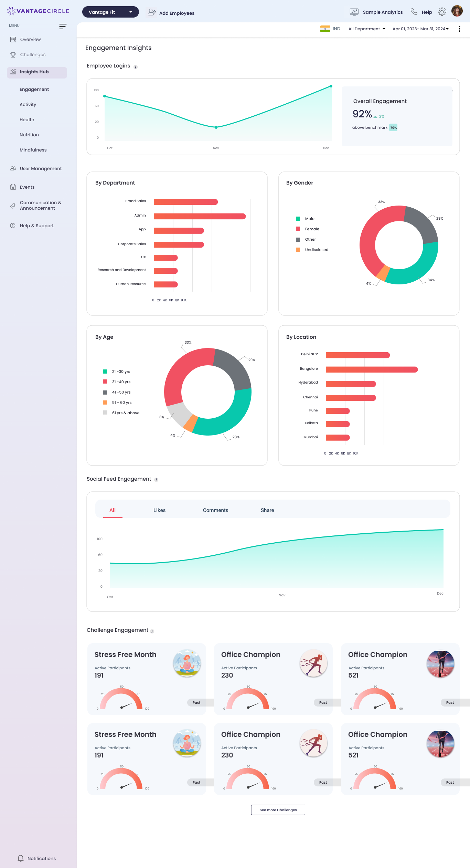This screenshot has height=868, width=470.
Task: Collapse the sidebar via hamburger menu icon
Action: point(63,27)
